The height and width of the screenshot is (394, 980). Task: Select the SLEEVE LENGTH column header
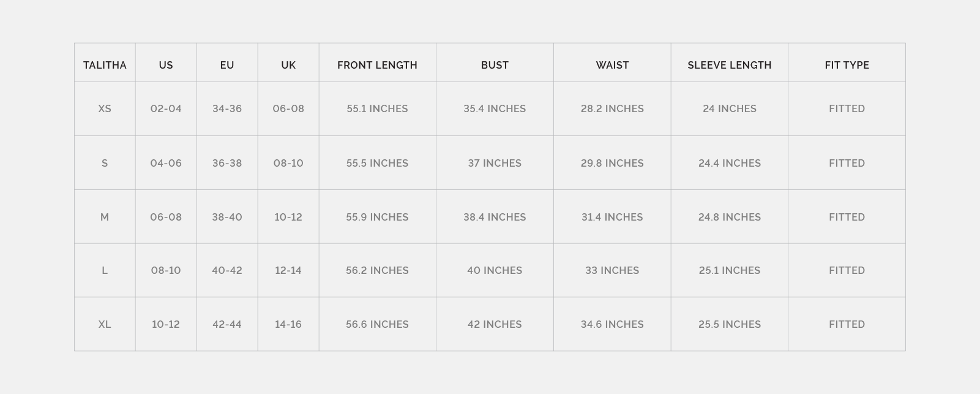[x=729, y=65]
